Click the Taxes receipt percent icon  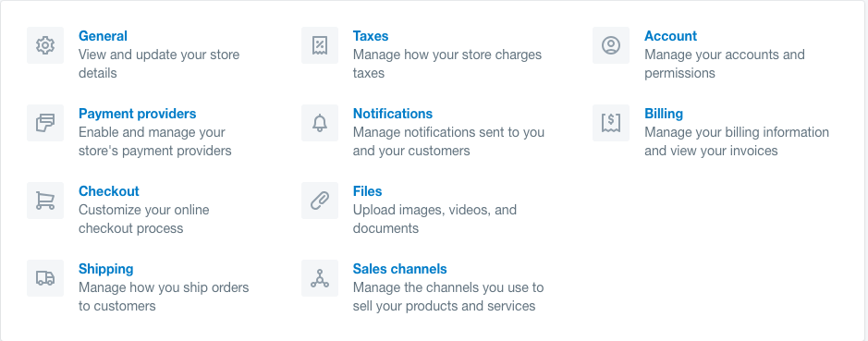[x=320, y=45]
